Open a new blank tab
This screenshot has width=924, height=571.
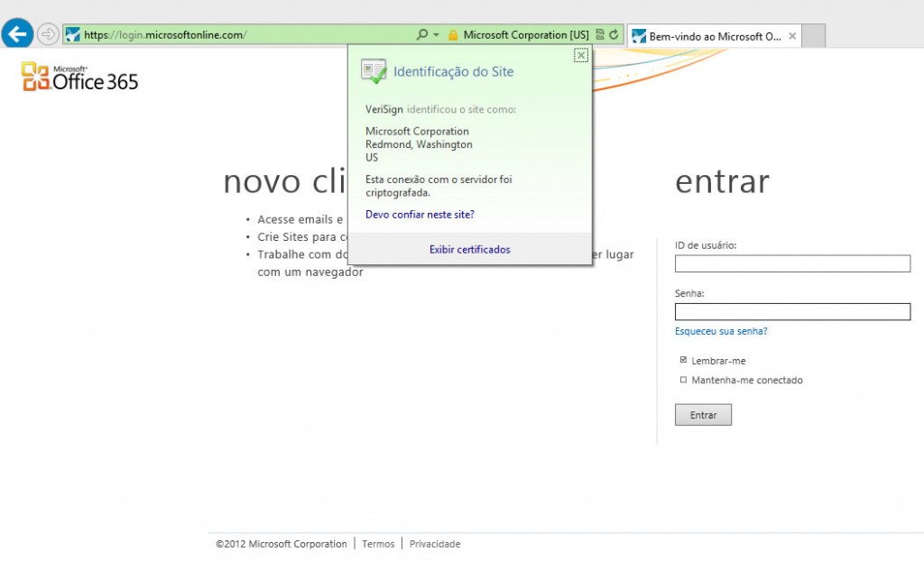pos(814,36)
